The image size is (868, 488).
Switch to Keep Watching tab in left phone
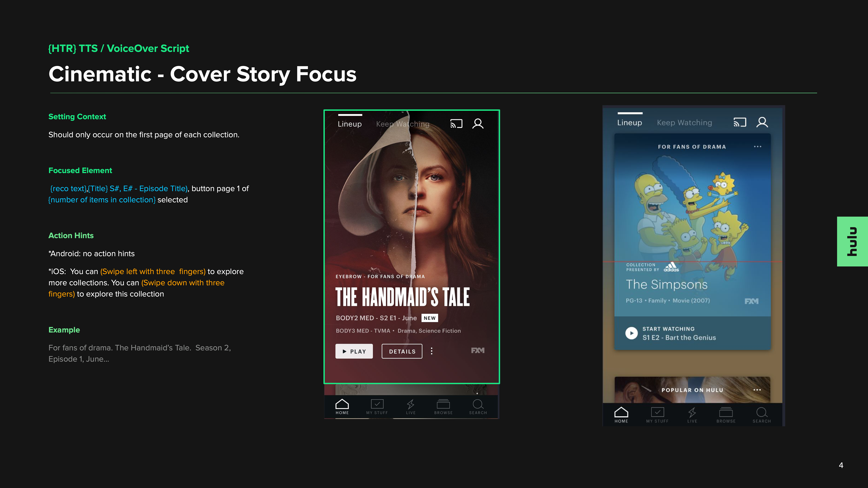tap(403, 124)
